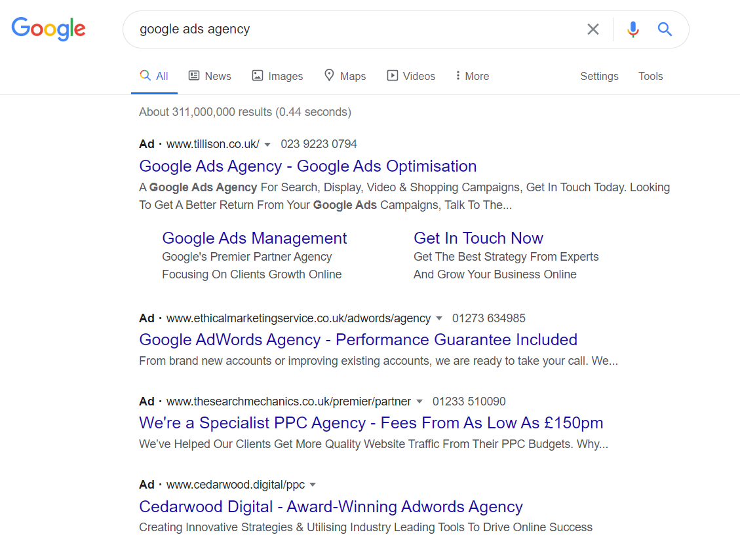Click Videos tab play icon
The height and width of the screenshot is (560, 740).
click(392, 75)
